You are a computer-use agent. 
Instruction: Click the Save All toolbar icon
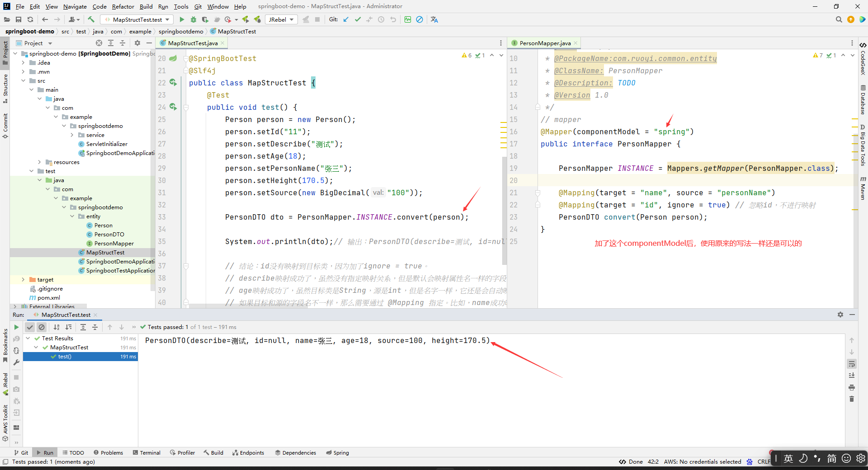point(19,19)
